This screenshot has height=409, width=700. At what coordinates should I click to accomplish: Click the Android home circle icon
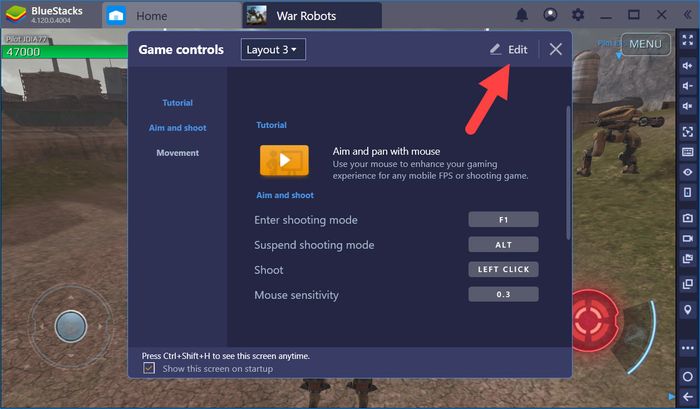coord(688,376)
